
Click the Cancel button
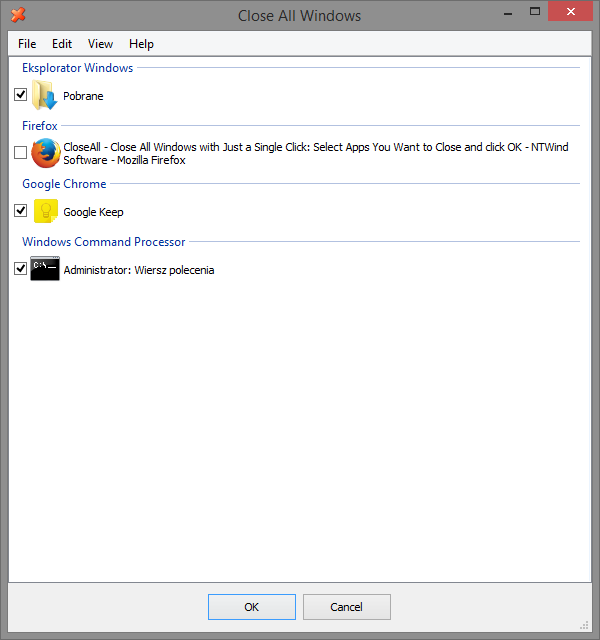pyautogui.click(x=347, y=607)
